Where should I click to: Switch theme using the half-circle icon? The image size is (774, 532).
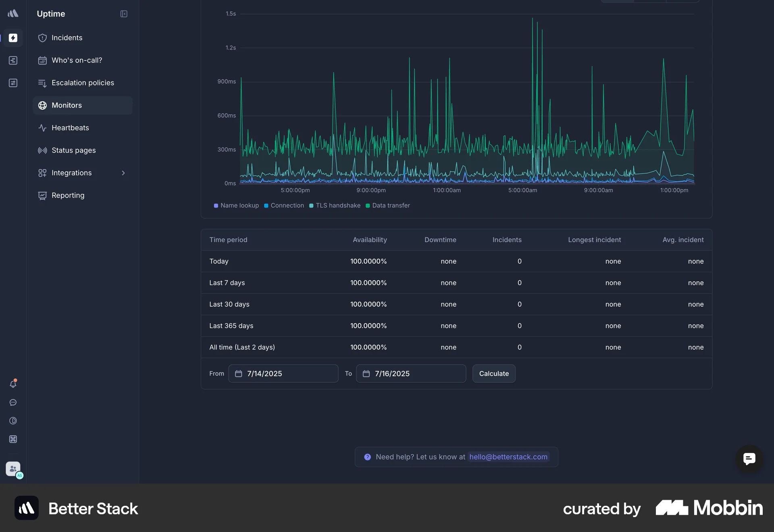pyautogui.click(x=13, y=421)
